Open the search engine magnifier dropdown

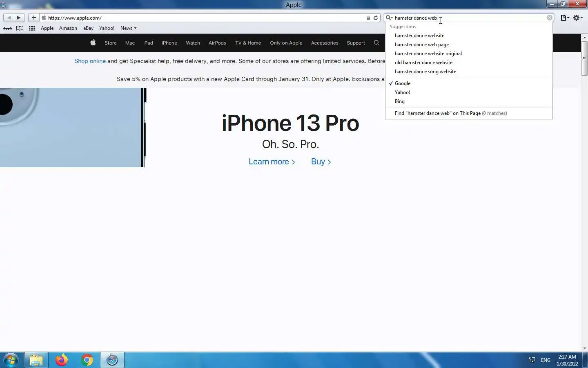[389, 18]
